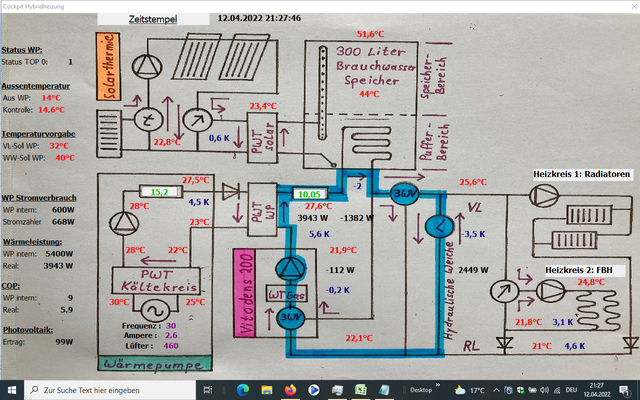The height and width of the screenshot is (400, 640).
Task: Click the 2449 W heating power value
Action: [473, 270]
